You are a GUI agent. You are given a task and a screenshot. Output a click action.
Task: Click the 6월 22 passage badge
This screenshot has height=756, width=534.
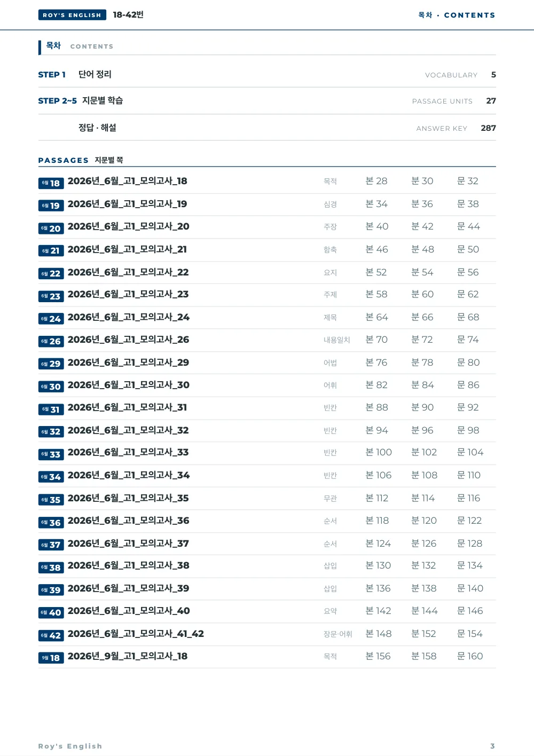click(51, 273)
